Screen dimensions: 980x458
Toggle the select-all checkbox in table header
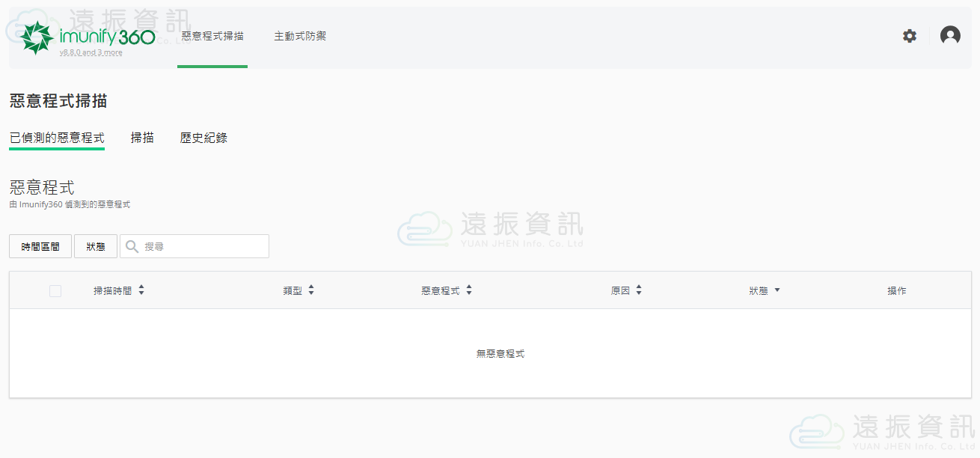click(55, 291)
